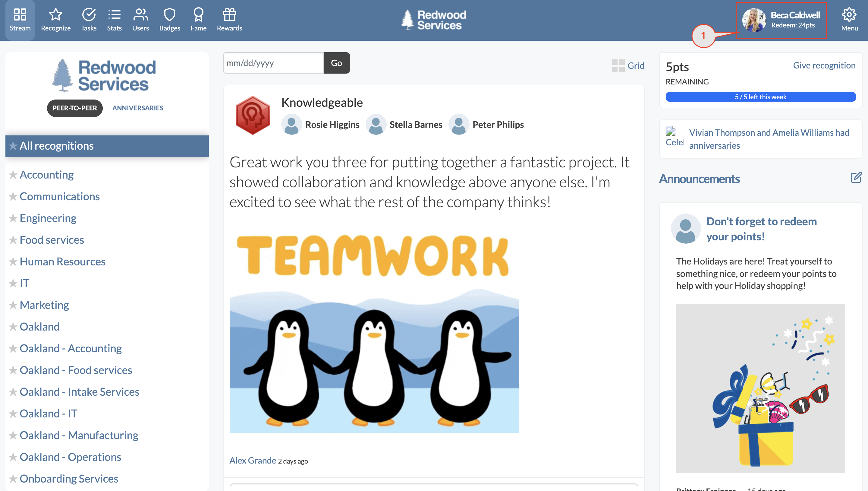Viewport: 868px width, 491px height.
Task: Click the mm/dd/yyyy date field
Action: [x=273, y=63]
